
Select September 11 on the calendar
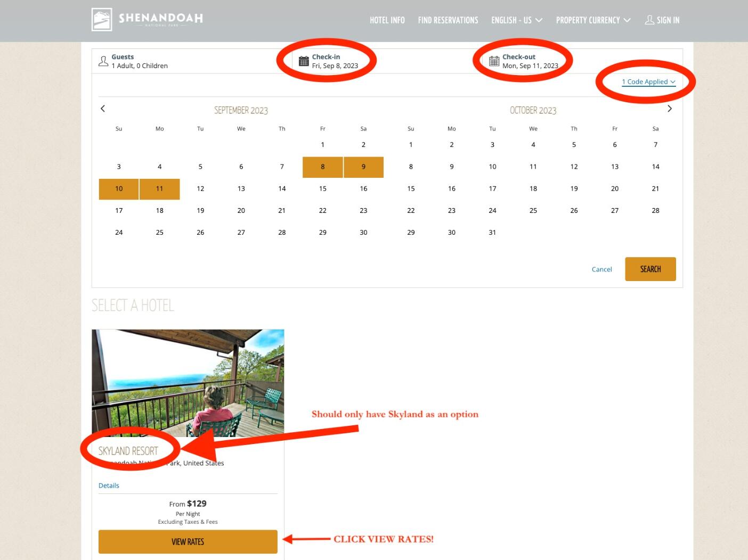pyautogui.click(x=160, y=188)
